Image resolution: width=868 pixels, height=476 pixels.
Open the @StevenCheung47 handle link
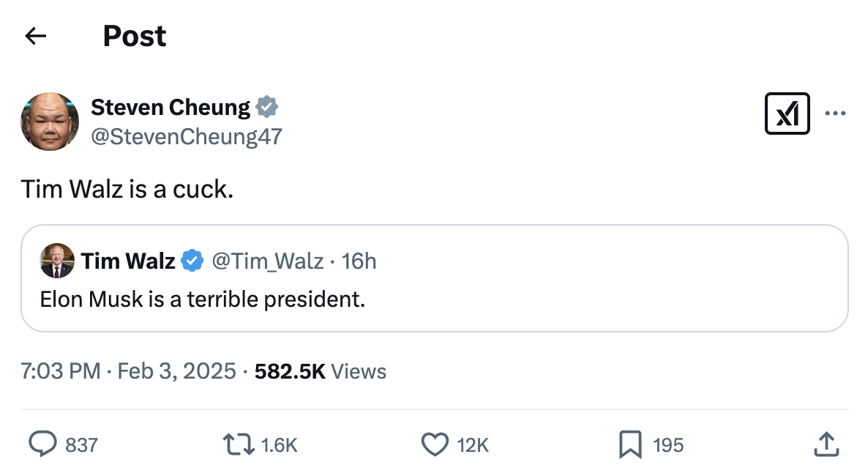pos(186,136)
